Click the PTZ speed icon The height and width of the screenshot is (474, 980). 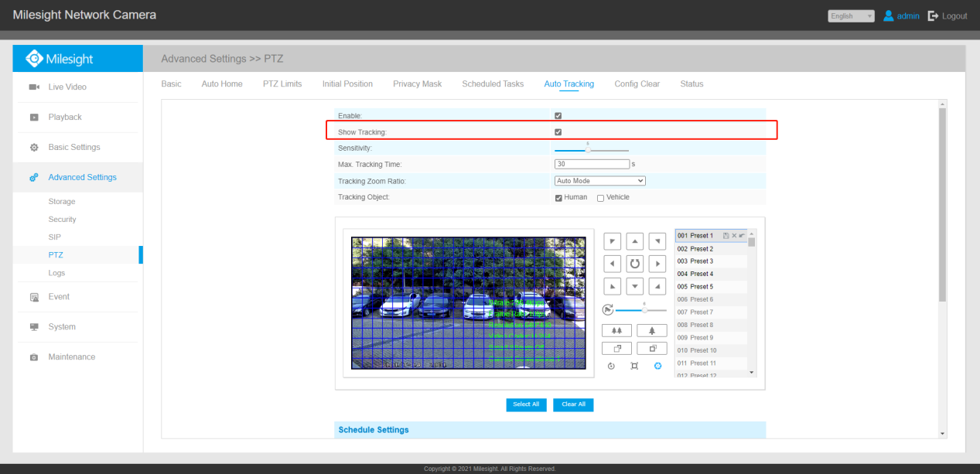click(x=608, y=309)
